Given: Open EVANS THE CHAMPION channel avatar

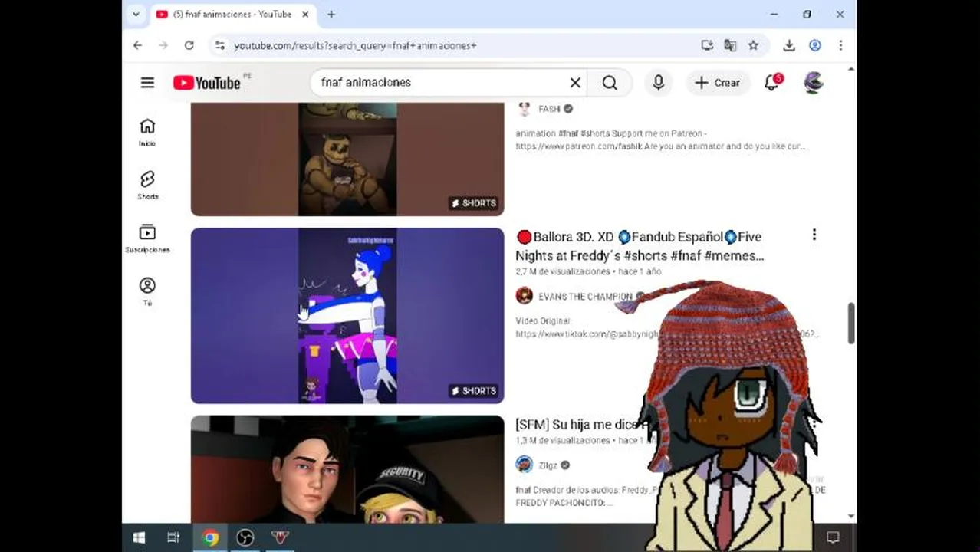Looking at the screenshot, I should pyautogui.click(x=525, y=296).
